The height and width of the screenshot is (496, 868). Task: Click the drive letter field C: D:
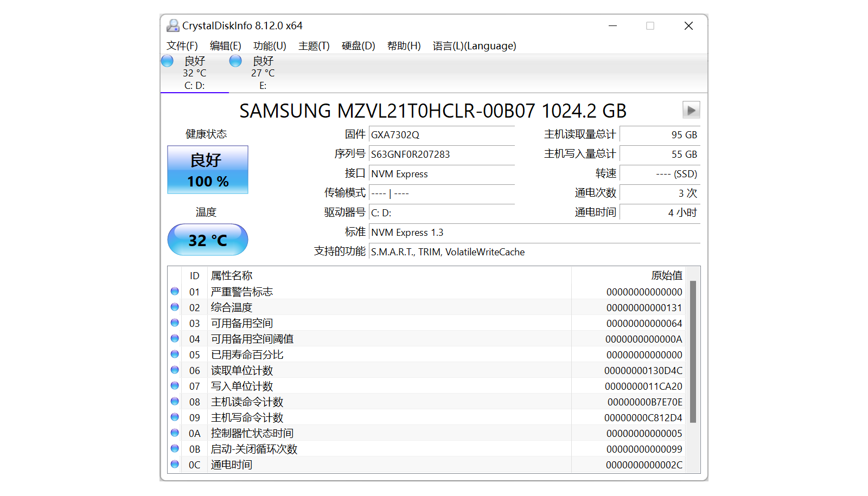click(x=442, y=212)
